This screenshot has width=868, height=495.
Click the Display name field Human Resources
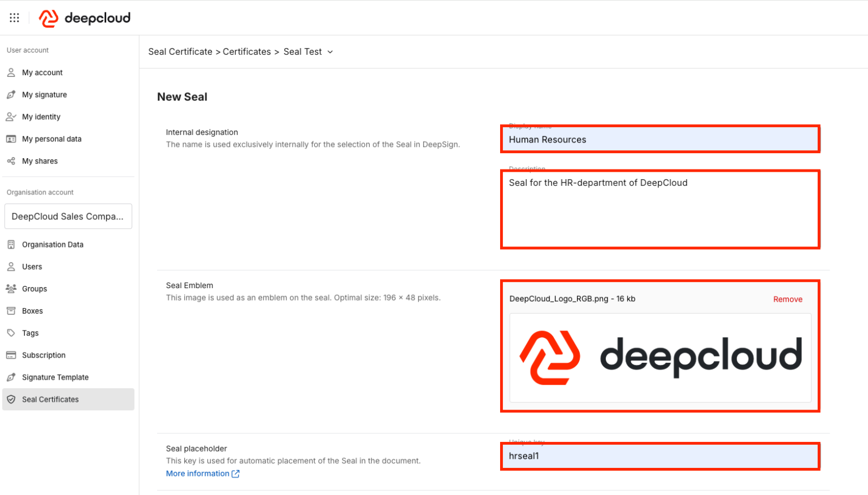660,139
